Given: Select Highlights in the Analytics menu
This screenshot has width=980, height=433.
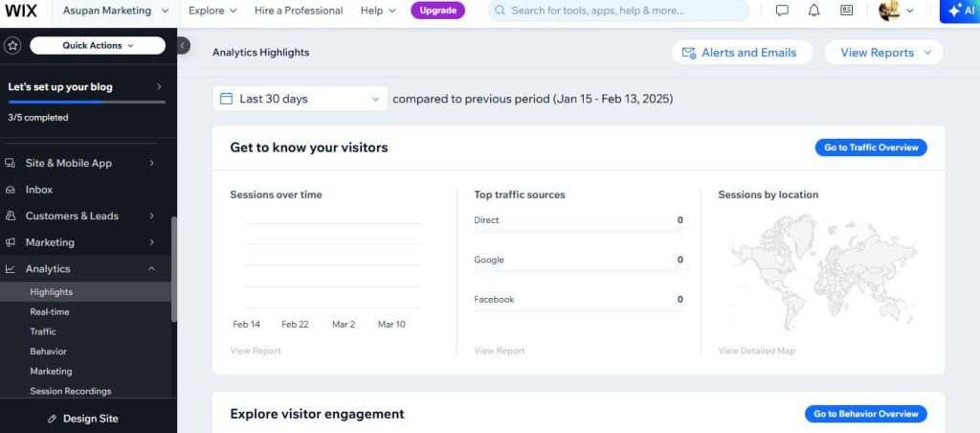Looking at the screenshot, I should tap(85, 292).
